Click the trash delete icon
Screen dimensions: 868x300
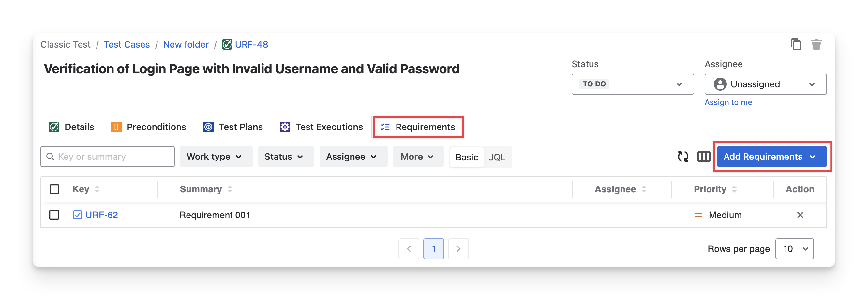tap(816, 44)
